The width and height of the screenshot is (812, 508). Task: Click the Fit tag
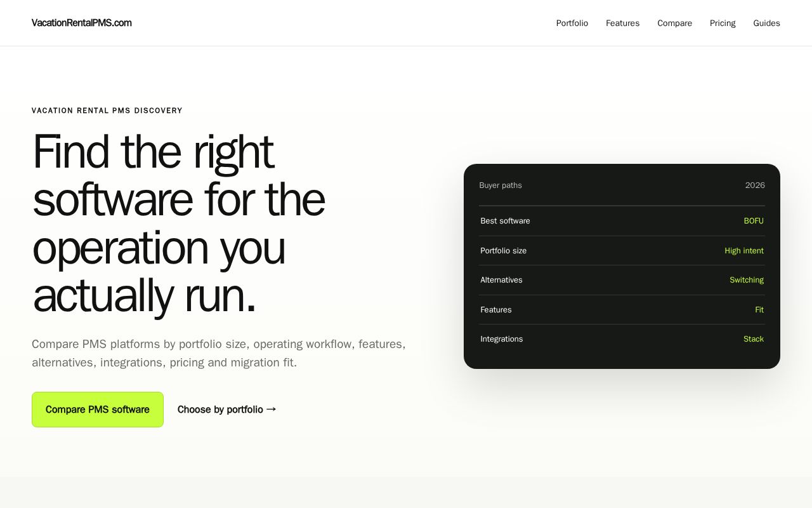pos(759,310)
